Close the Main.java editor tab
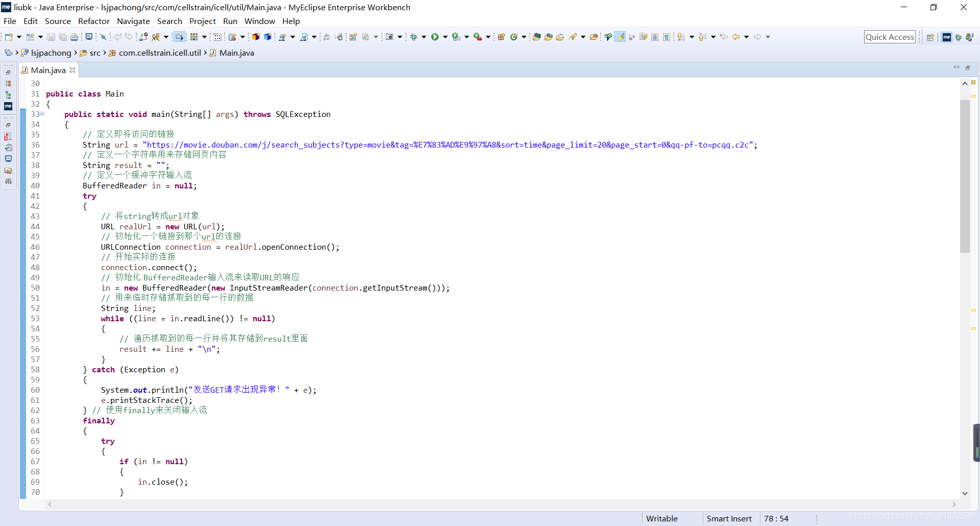 (72, 70)
